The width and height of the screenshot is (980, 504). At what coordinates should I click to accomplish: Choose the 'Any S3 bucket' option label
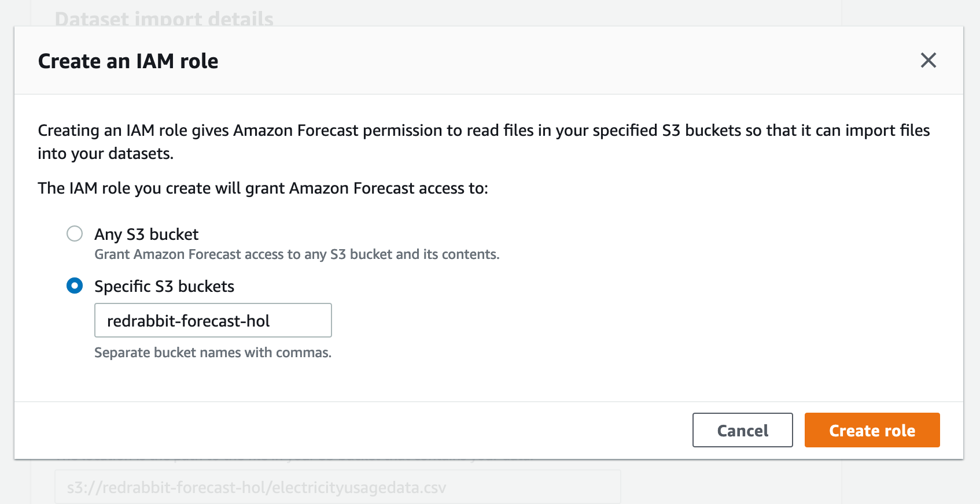tap(146, 234)
